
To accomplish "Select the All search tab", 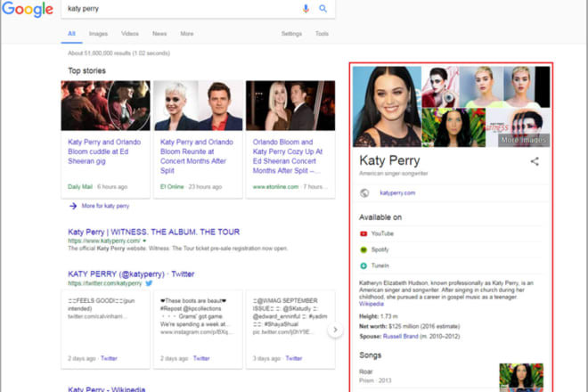I will [x=71, y=34].
